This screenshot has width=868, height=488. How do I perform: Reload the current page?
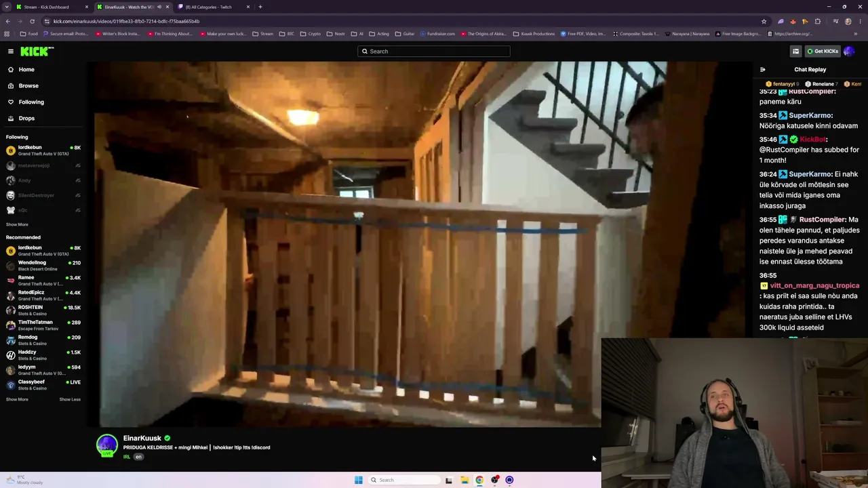32,21
